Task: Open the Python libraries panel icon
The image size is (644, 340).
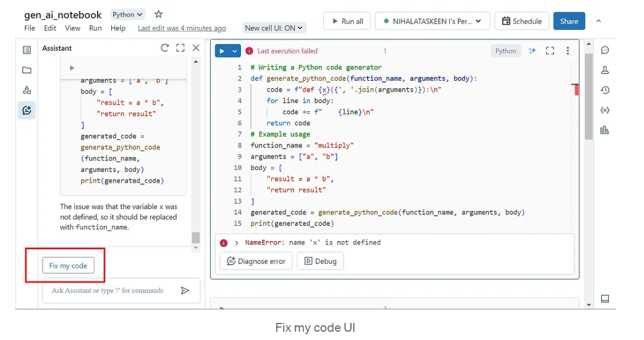Action: point(605,130)
